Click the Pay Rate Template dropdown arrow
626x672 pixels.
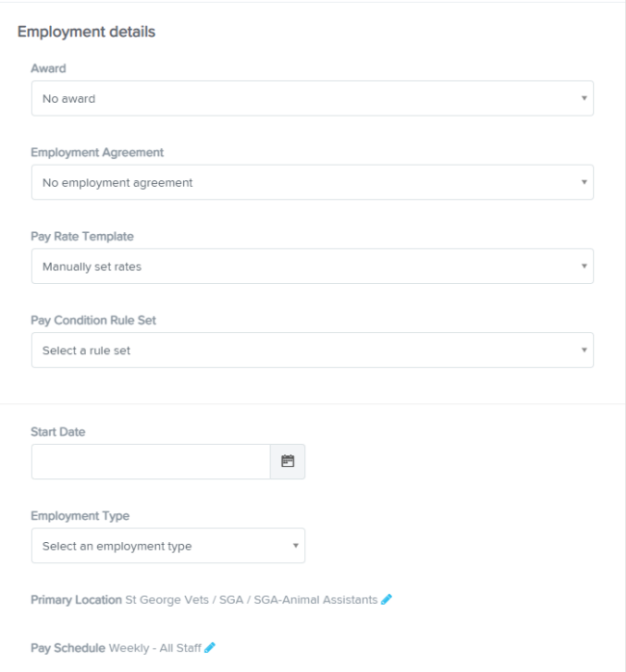(x=584, y=266)
